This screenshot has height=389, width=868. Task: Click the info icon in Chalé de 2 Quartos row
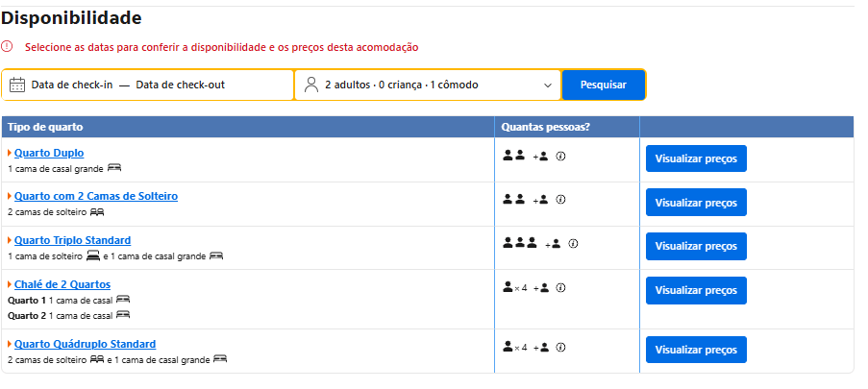[560, 288]
